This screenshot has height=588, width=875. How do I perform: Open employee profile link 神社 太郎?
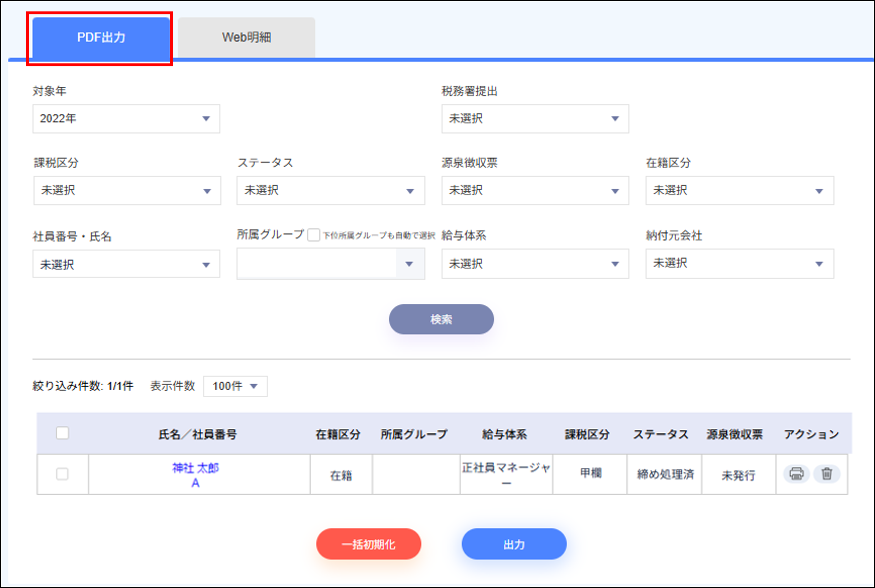(195, 468)
